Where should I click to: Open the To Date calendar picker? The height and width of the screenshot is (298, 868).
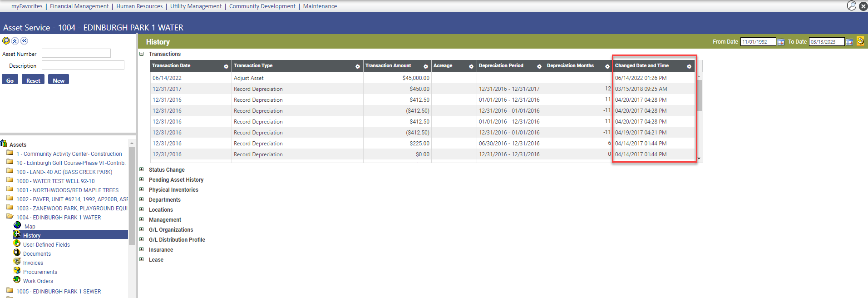(x=849, y=42)
